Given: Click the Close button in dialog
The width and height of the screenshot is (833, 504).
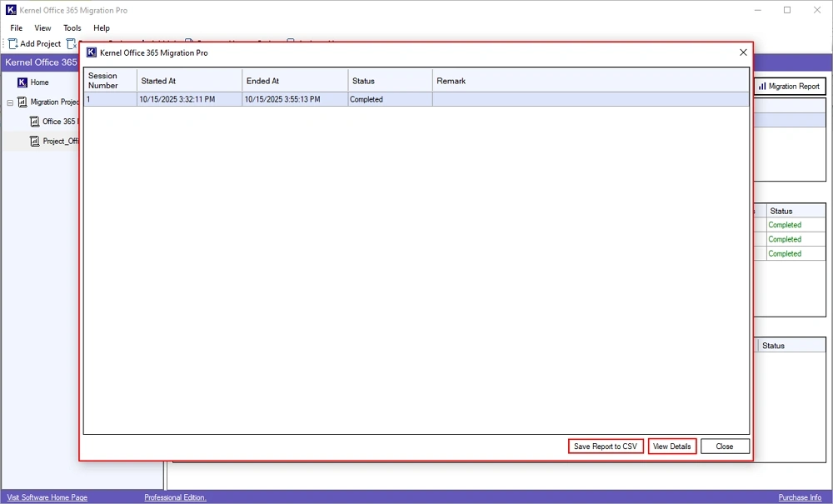Looking at the screenshot, I should coord(725,447).
